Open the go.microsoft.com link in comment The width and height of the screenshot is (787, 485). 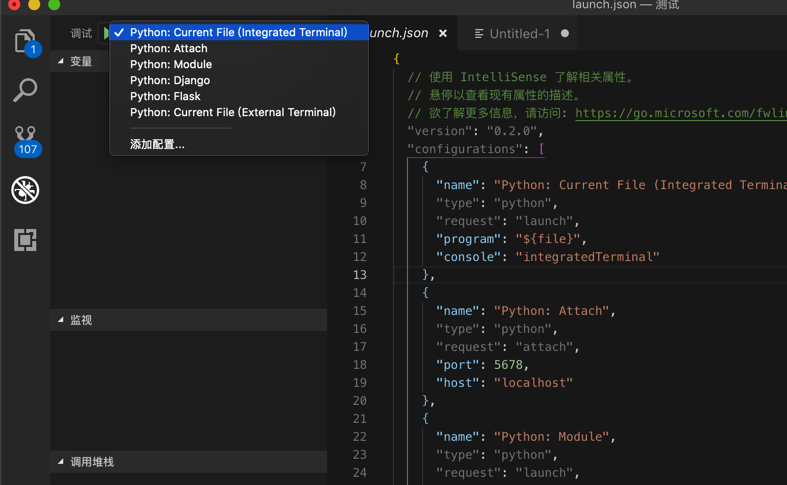pyautogui.click(x=680, y=113)
